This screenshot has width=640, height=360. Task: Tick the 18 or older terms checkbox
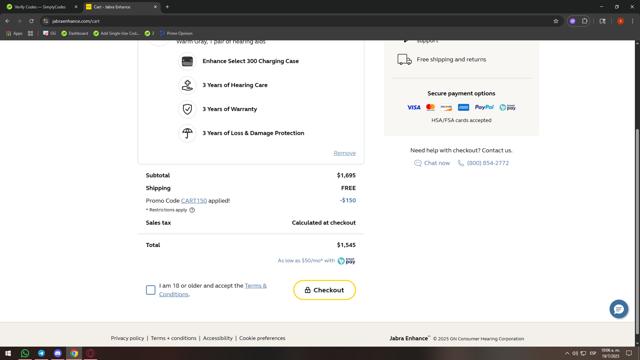pos(151,290)
